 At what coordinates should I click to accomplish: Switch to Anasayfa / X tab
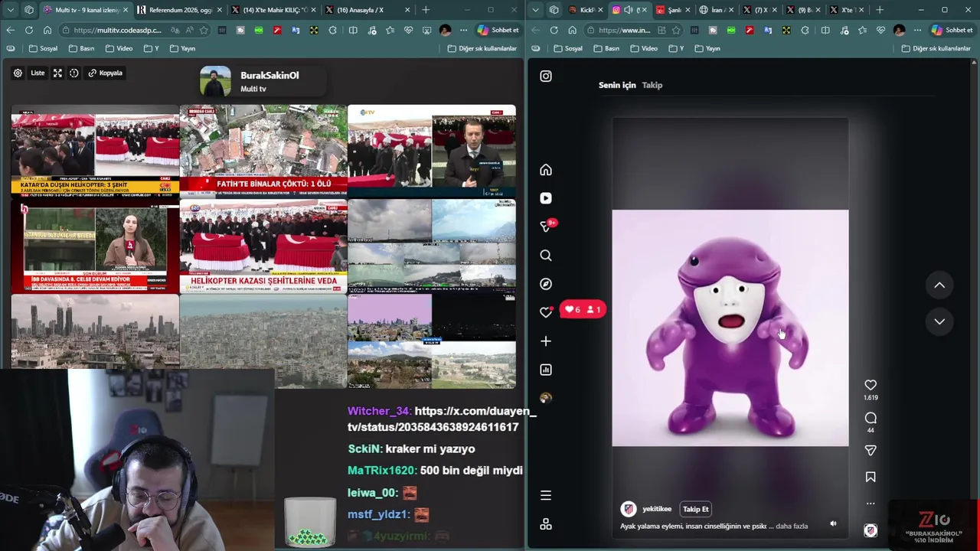[366, 10]
